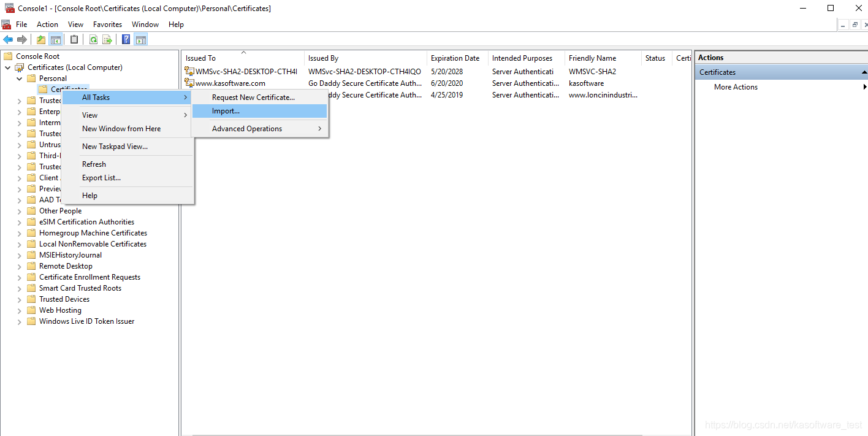Click the Console Root folder icon
Viewport: 868px width, 436px height.
tap(8, 56)
